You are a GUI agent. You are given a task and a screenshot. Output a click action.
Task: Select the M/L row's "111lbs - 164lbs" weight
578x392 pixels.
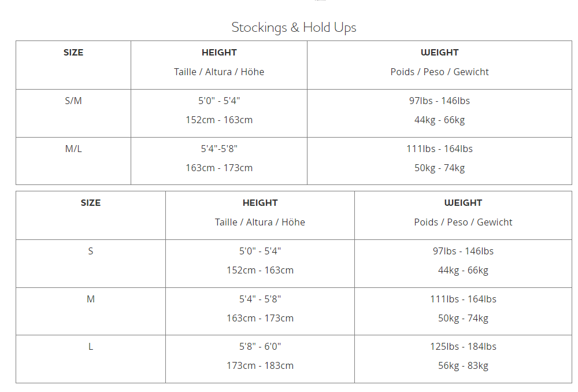[439, 149]
